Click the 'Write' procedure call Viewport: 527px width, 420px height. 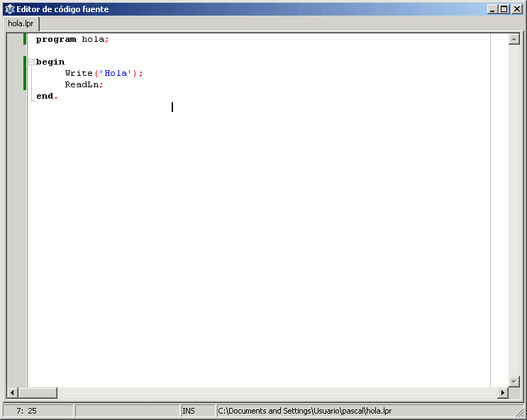(79, 73)
